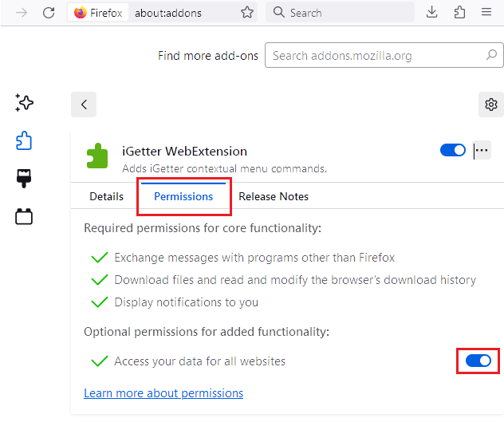Open three-dots more options for iGetter
This screenshot has height=422, width=504.
click(x=482, y=150)
